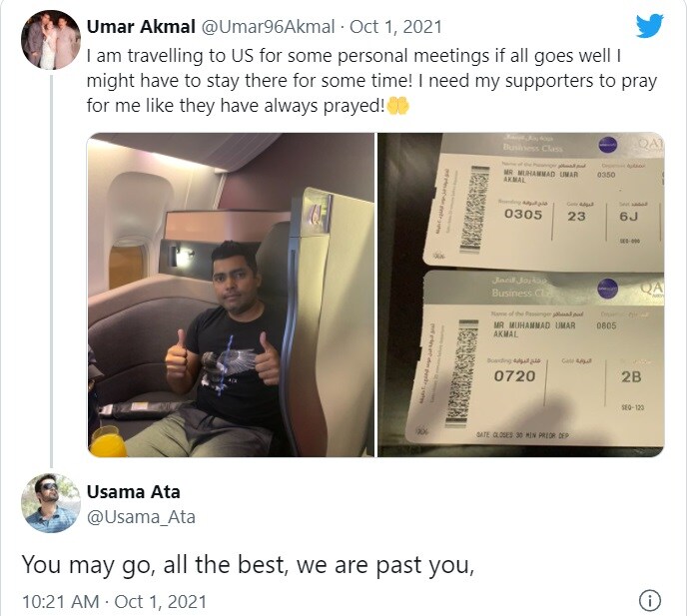The image size is (699, 616).
Task: Open the boarding passes photo
Action: [520, 295]
